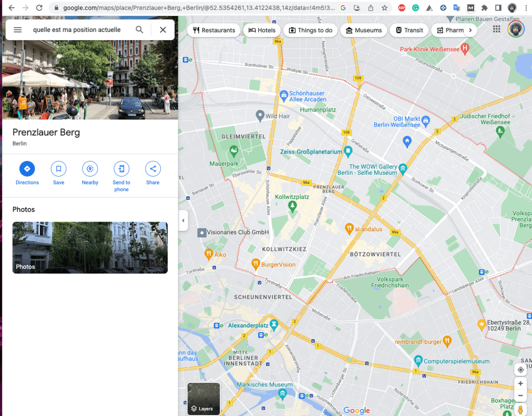Viewport: 532px width, 416px height.
Task: Select the Museums category chip
Action: 363,30
